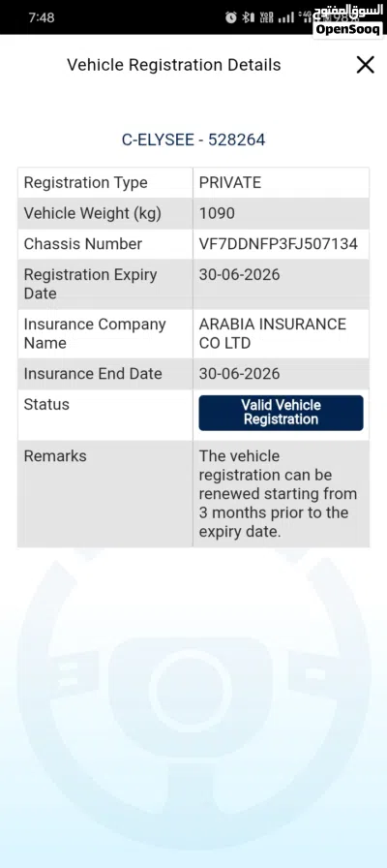This screenshot has width=387, height=868.
Task: Tap ARABIA INSURANCE CO LTD company name
Action: pos(273,333)
